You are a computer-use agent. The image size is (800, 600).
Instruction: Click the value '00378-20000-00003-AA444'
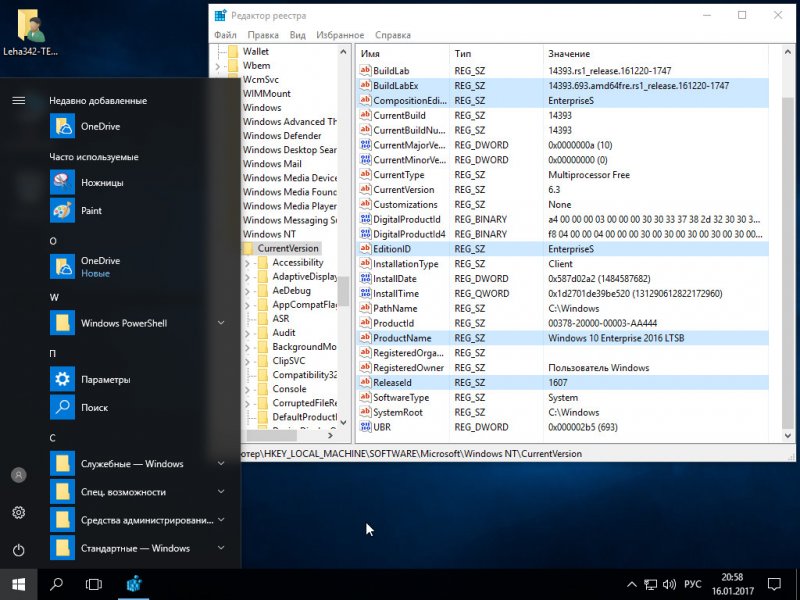(603, 323)
